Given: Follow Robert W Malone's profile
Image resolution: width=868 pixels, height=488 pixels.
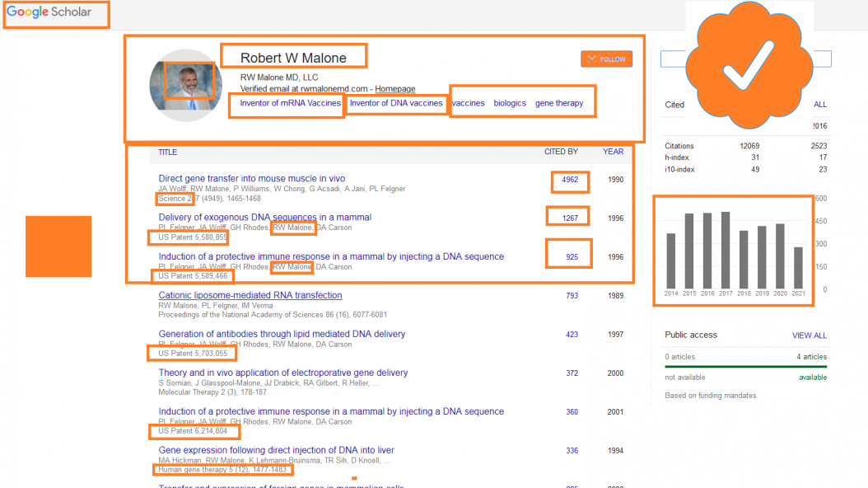Looking at the screenshot, I should 607,59.
